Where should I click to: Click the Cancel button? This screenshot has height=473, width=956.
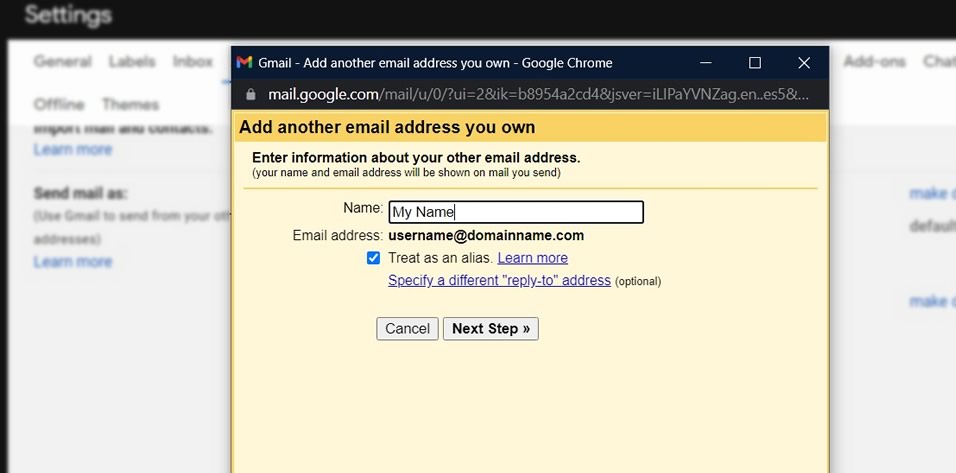point(407,329)
